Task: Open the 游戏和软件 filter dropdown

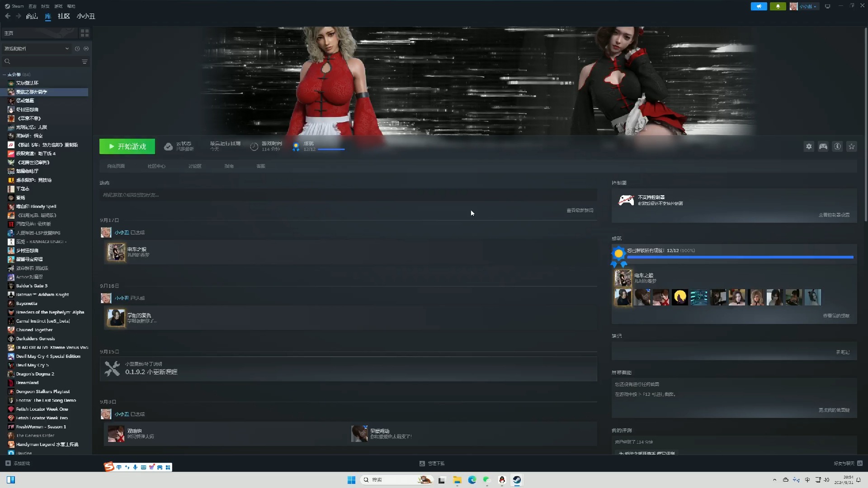Action: tap(36, 48)
